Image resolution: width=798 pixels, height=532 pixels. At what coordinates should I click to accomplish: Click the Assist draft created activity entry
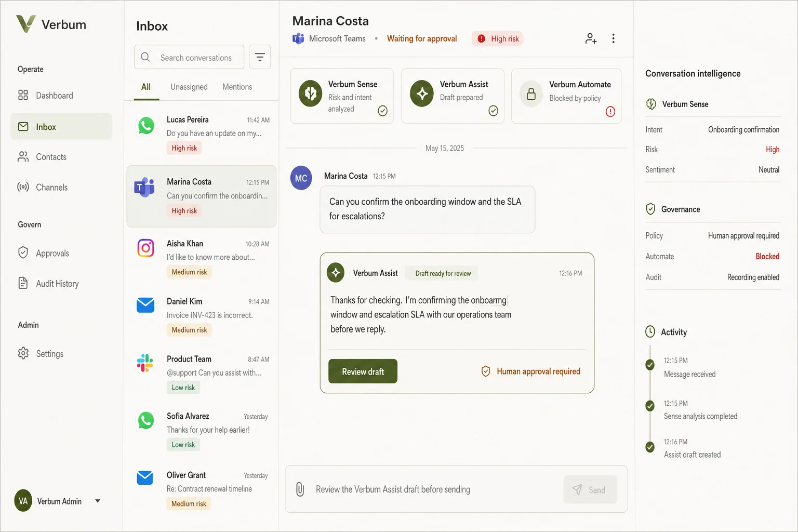tap(692, 448)
